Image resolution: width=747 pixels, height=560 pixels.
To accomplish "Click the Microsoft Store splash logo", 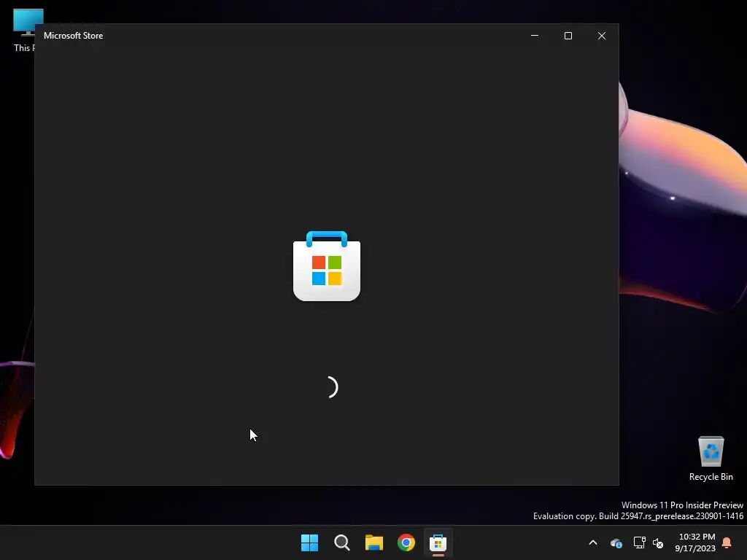I will 327,265.
